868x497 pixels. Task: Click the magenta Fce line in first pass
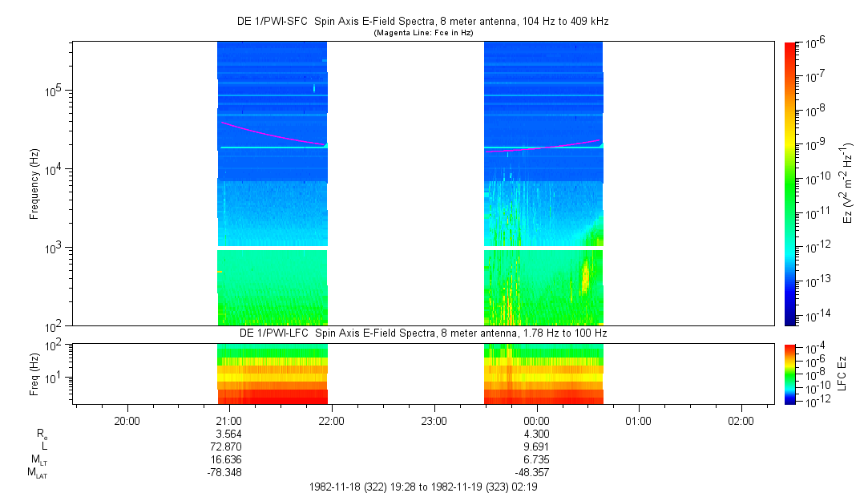click(x=273, y=134)
